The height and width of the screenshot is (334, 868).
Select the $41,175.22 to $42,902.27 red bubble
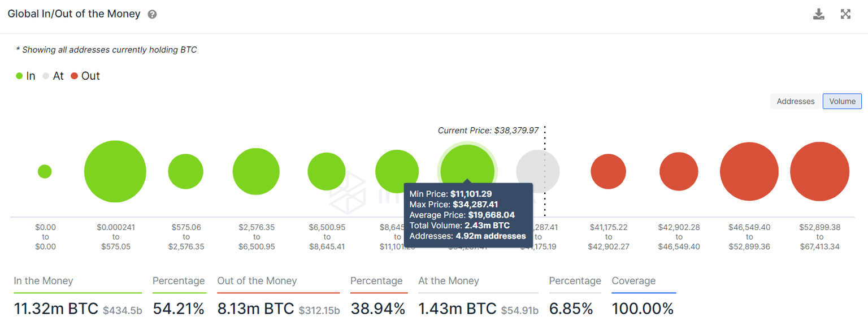tap(608, 171)
